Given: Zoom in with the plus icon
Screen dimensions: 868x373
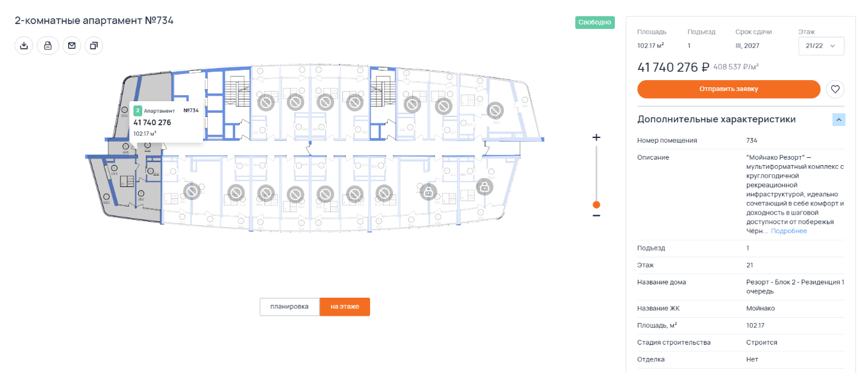Looking at the screenshot, I should (596, 137).
